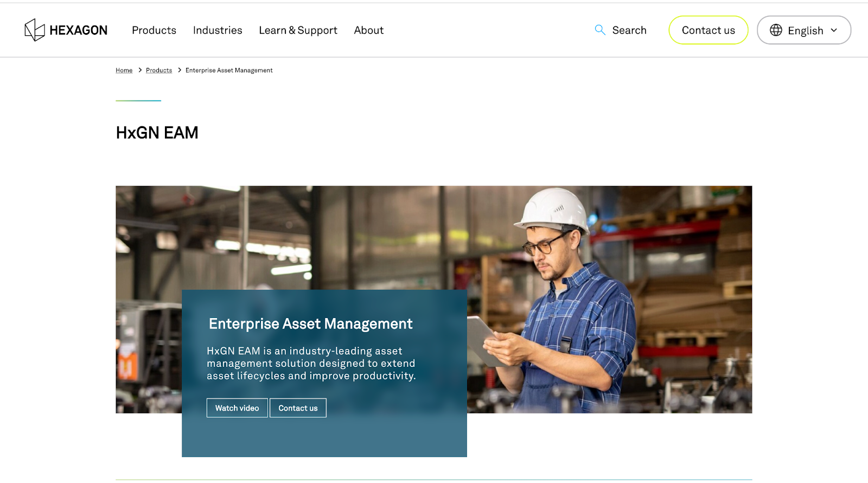
Task: Open the Learn & Support menu
Action: 298,30
